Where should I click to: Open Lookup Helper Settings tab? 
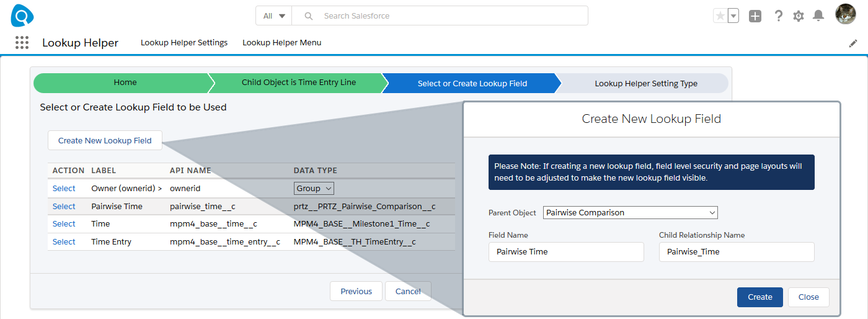[184, 43]
